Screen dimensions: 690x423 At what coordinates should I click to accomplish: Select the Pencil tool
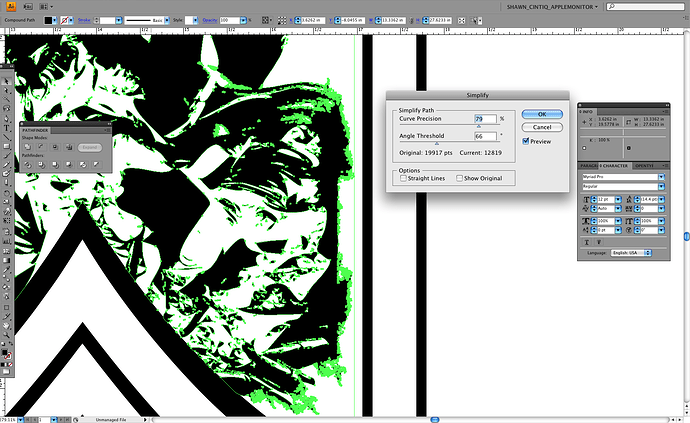click(x=6, y=165)
